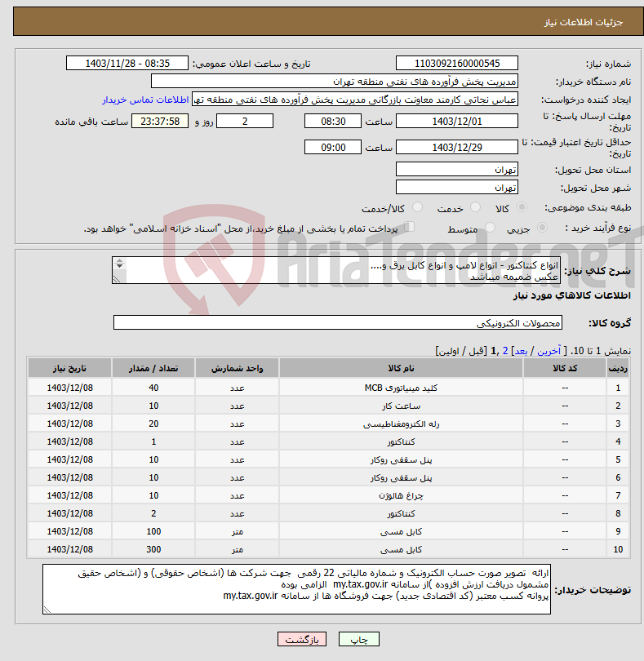Select the کالا radio button

[522, 207]
